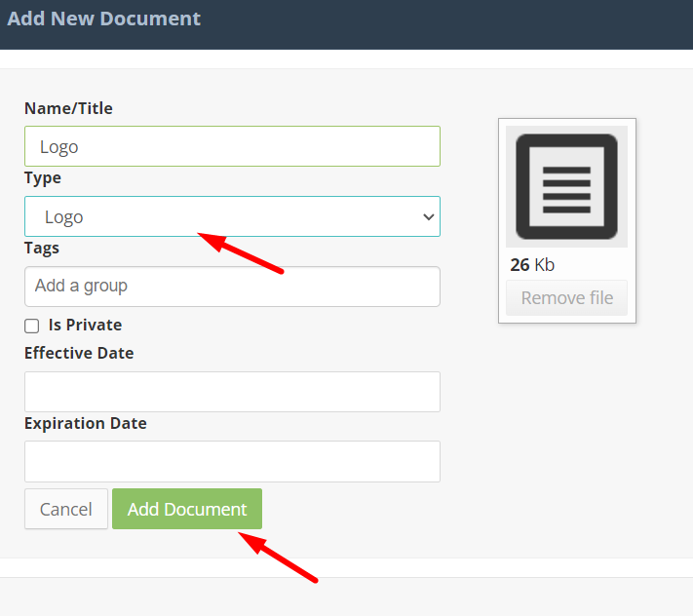Open the Type dropdown showing Logo
The image size is (693, 616).
click(233, 216)
